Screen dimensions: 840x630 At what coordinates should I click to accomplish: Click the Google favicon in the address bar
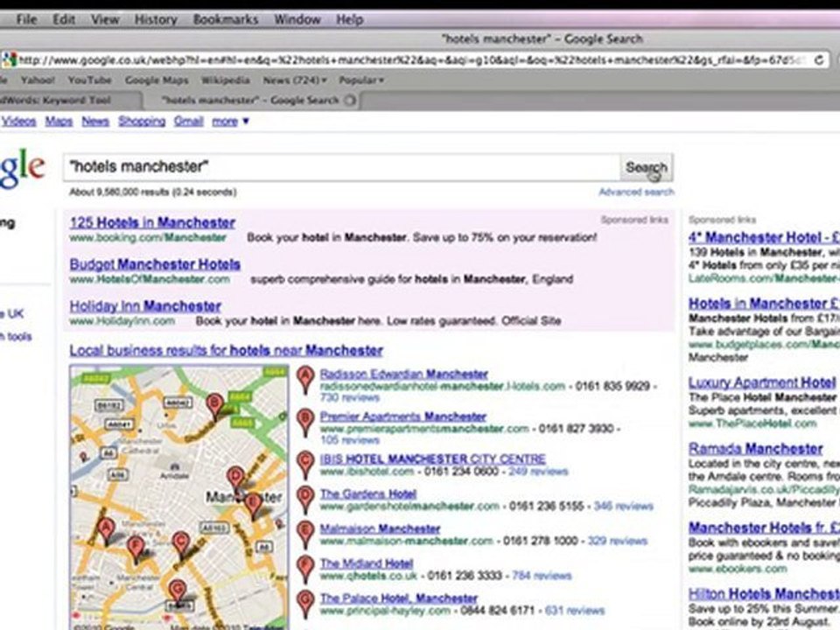click(9, 59)
